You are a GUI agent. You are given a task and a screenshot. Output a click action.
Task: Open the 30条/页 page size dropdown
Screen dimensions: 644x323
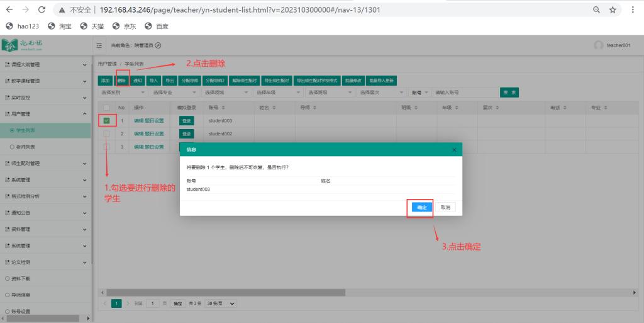coord(222,303)
